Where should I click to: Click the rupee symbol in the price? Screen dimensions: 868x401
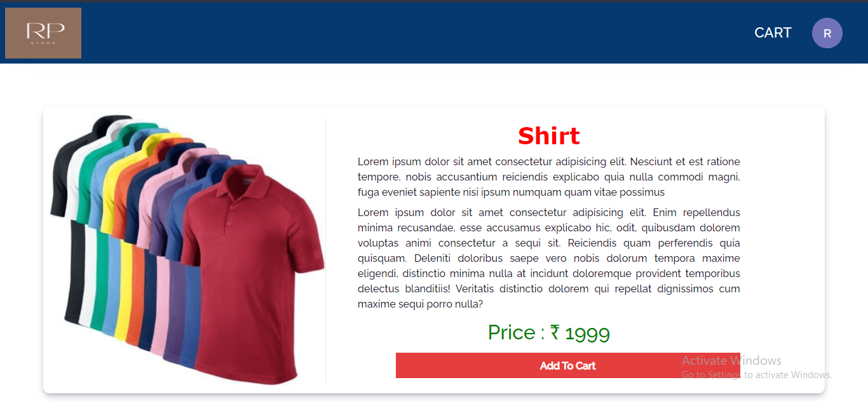[x=555, y=332]
